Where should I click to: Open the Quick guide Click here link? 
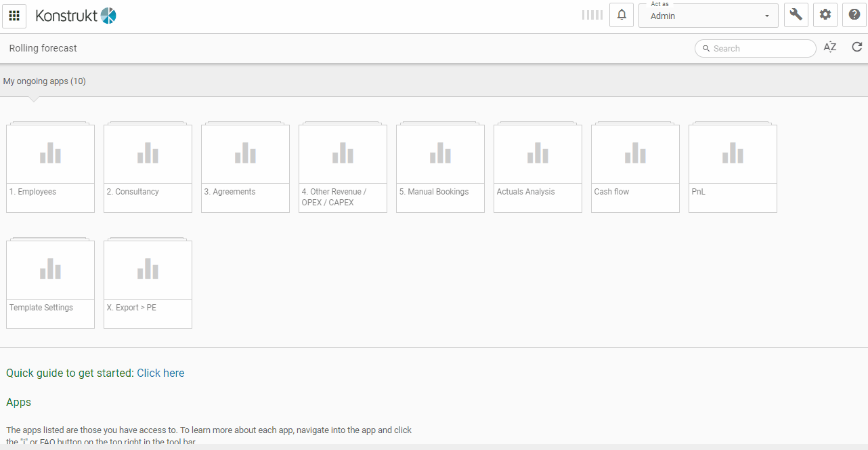[160, 373]
